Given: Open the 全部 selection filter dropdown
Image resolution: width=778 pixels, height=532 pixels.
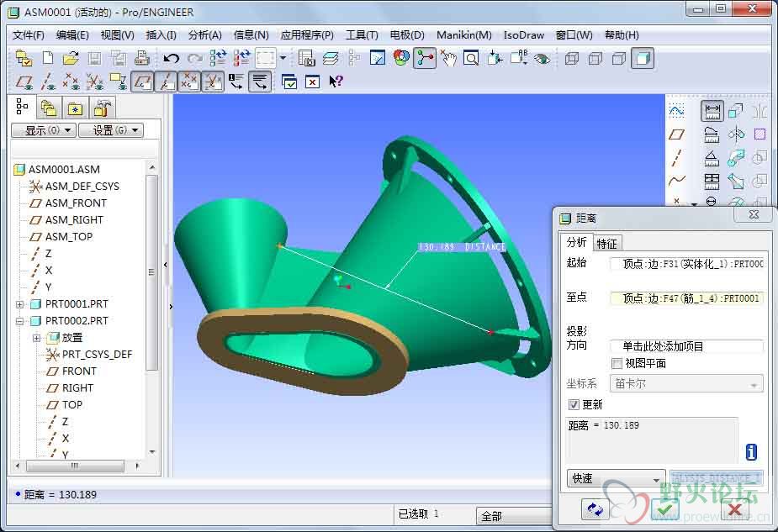Looking at the screenshot, I should [515, 516].
